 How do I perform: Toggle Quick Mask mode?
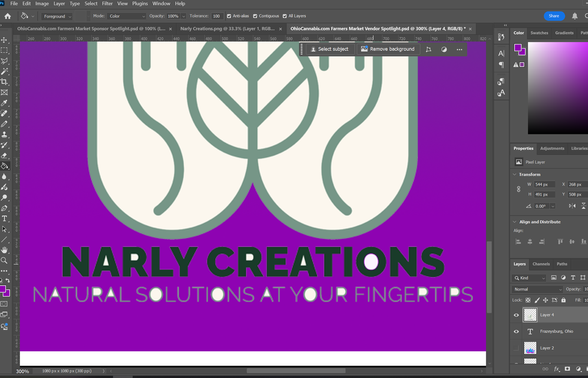coord(5,304)
